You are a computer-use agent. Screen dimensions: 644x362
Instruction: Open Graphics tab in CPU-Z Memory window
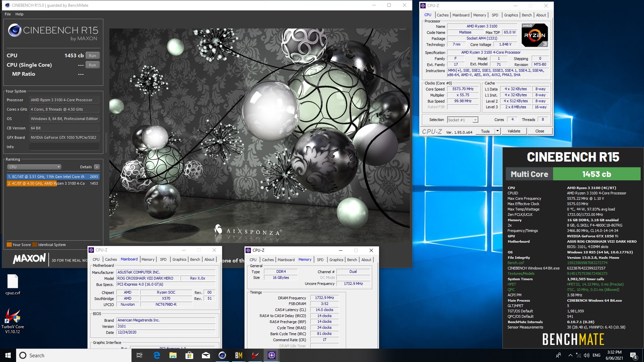[336, 260]
